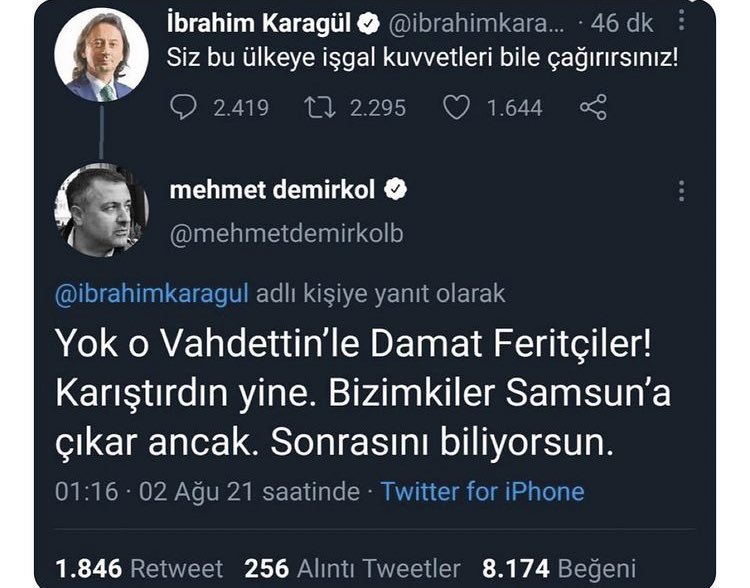Image resolution: width=750 pixels, height=588 pixels.
Task: Open İbrahim Karagül's profile picture
Action: click(x=101, y=56)
